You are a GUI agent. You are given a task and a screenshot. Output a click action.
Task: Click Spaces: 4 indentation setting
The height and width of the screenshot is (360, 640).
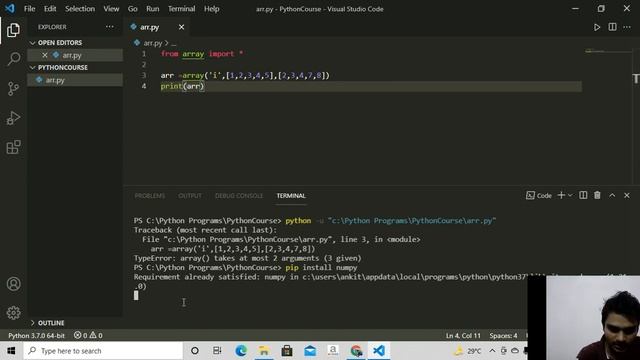503,336
